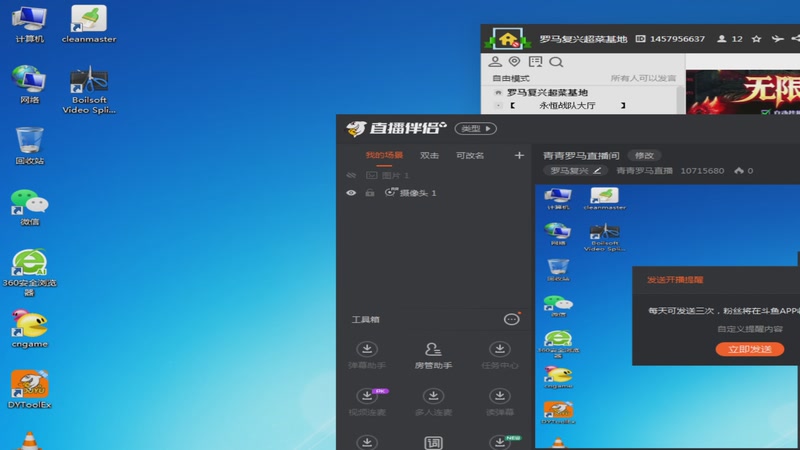Select the cngame desktop shortcut
Viewport: 800px width, 450px height.
click(x=30, y=329)
